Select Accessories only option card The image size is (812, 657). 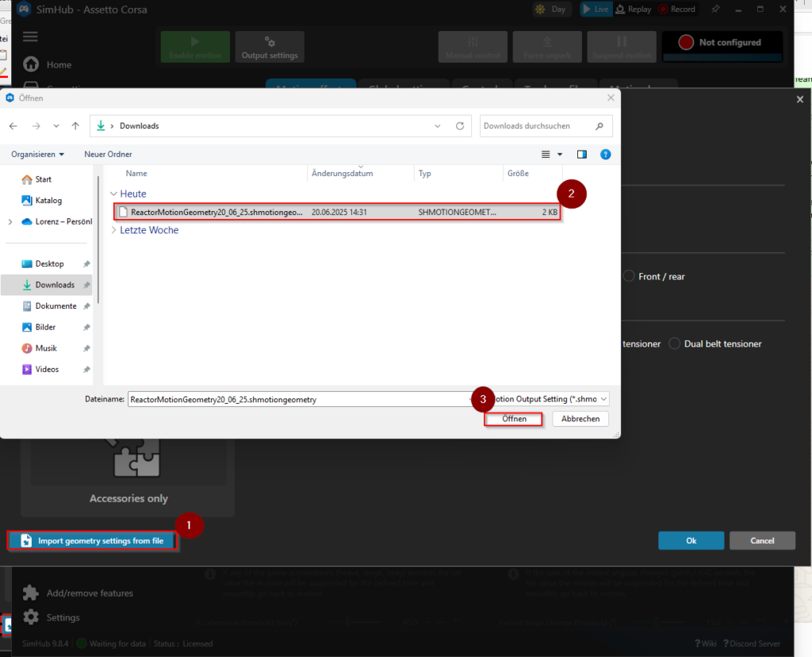click(x=128, y=477)
